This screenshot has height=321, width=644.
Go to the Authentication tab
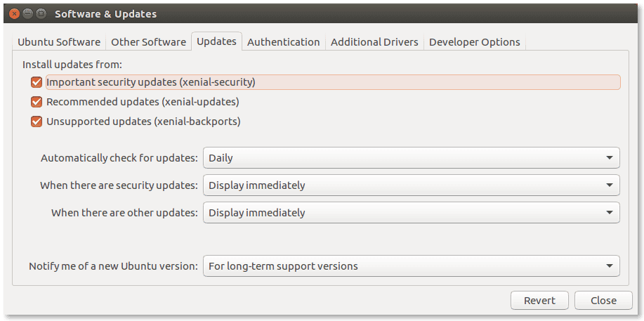pyautogui.click(x=284, y=42)
